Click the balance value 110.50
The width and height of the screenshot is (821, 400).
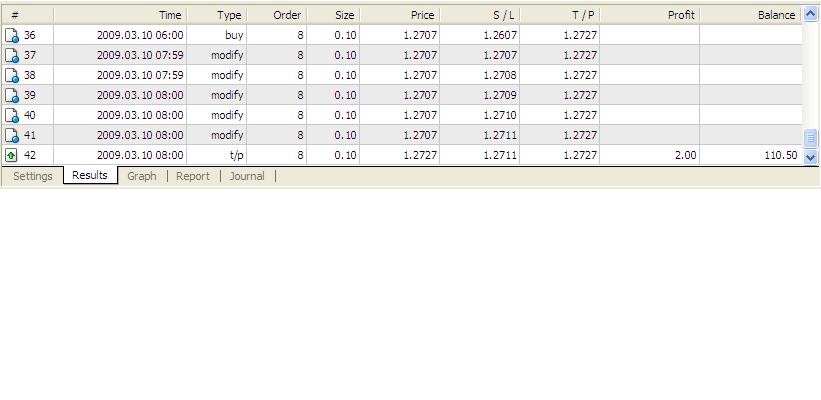(x=781, y=155)
